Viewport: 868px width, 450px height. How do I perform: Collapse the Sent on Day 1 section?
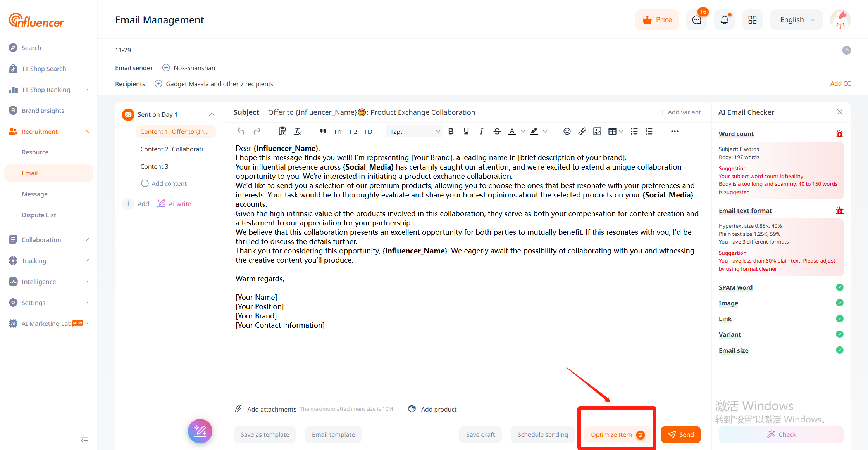click(212, 114)
